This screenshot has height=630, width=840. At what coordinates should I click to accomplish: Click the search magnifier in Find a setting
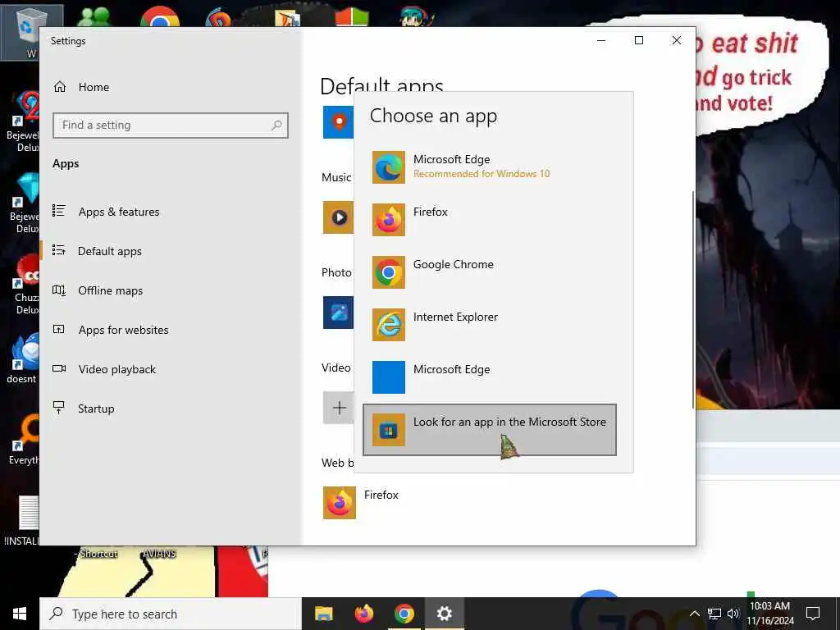[276, 126]
